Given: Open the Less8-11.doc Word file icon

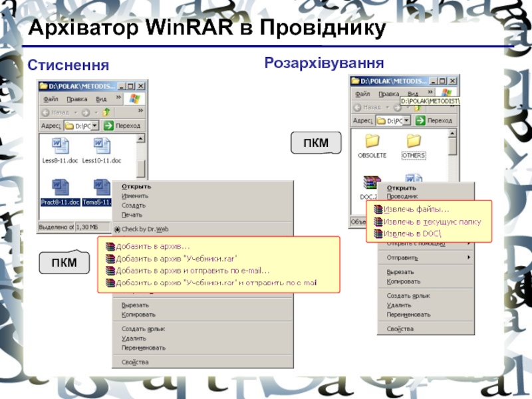Looking at the screenshot, I should (x=61, y=146).
